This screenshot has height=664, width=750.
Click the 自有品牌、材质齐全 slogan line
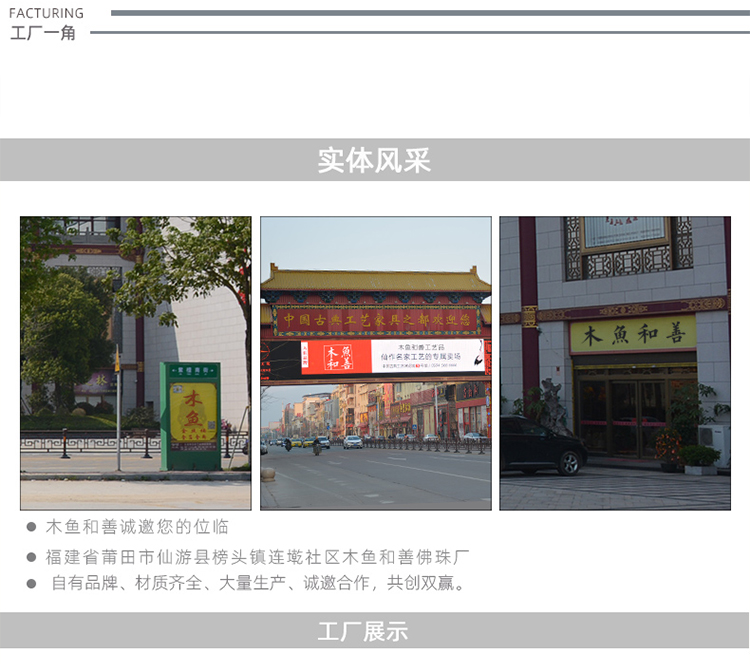click(x=257, y=583)
